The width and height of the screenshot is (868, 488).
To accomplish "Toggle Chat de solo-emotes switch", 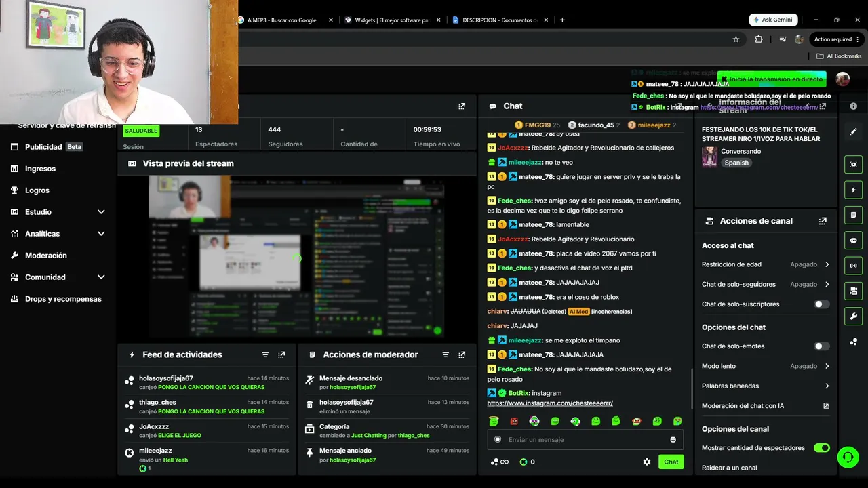I will (x=821, y=346).
